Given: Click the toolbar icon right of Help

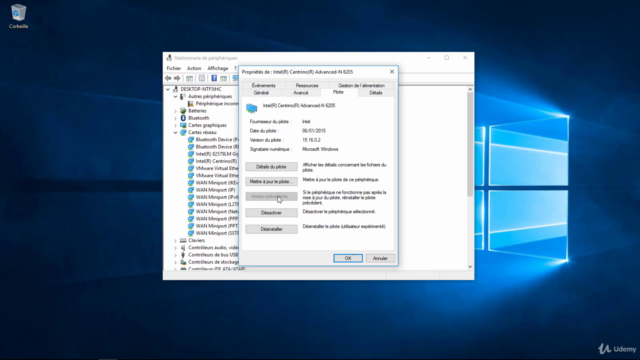Looking at the screenshot, I should pos(223,78).
